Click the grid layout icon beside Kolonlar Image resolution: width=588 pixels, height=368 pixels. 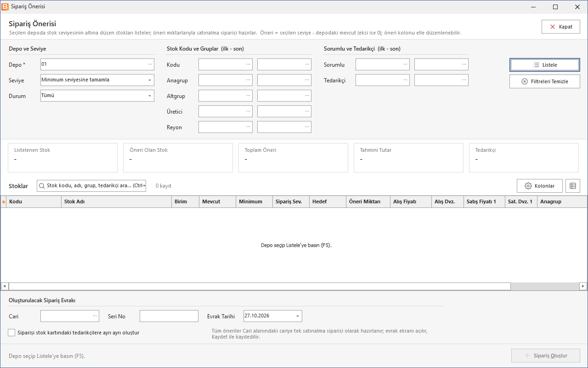coord(573,186)
